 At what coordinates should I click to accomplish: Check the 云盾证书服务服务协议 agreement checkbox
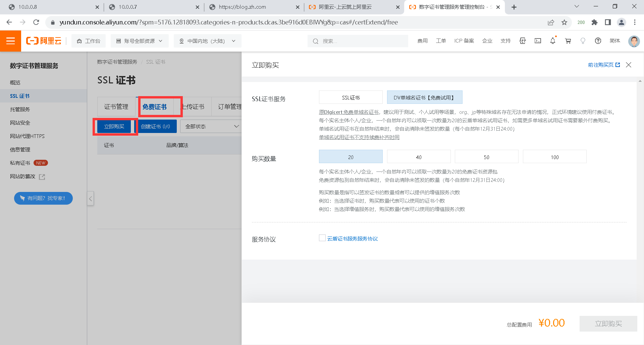[x=322, y=238]
